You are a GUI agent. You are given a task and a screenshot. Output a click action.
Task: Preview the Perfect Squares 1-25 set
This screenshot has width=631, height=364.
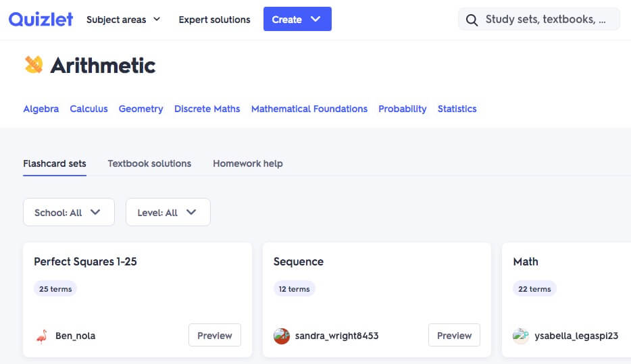point(214,336)
